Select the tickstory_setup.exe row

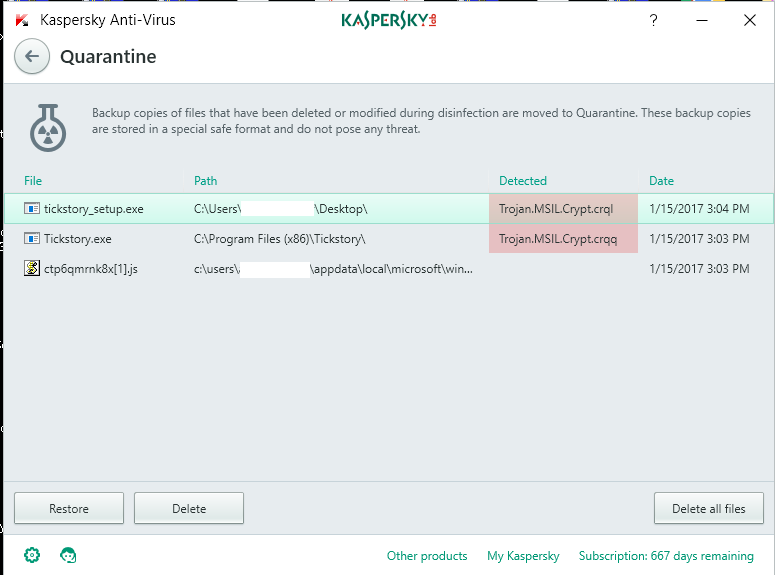pyautogui.click(x=388, y=209)
